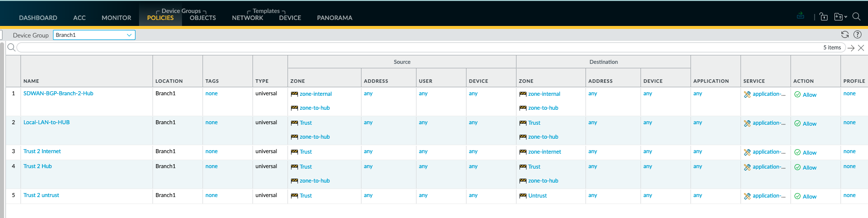
Task: Go to the DASHBOARD tab
Action: point(38,18)
